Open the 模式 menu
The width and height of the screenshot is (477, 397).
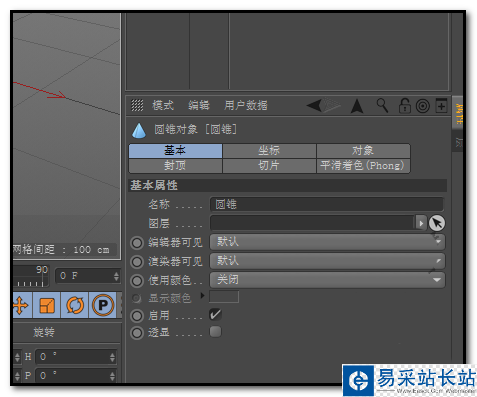pos(163,106)
